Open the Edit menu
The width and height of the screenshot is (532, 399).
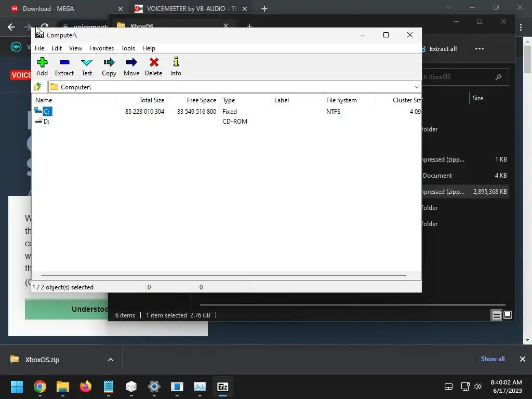pyautogui.click(x=56, y=48)
